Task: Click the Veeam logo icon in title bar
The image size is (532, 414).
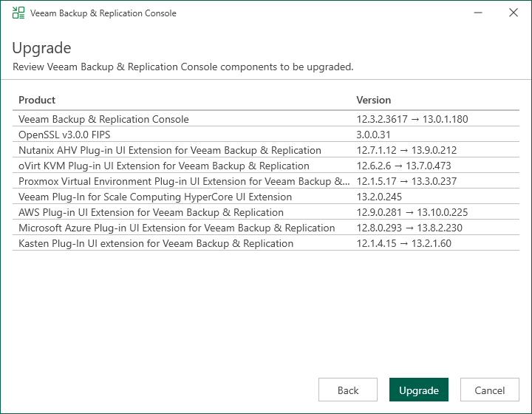Action: tap(18, 13)
